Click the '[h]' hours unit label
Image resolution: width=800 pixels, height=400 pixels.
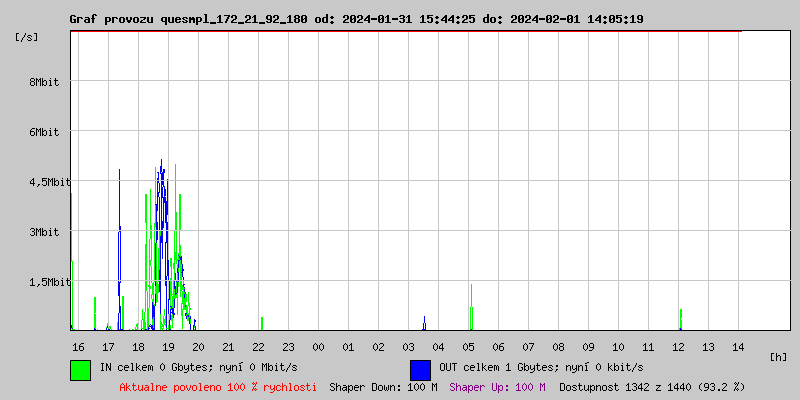point(779,357)
